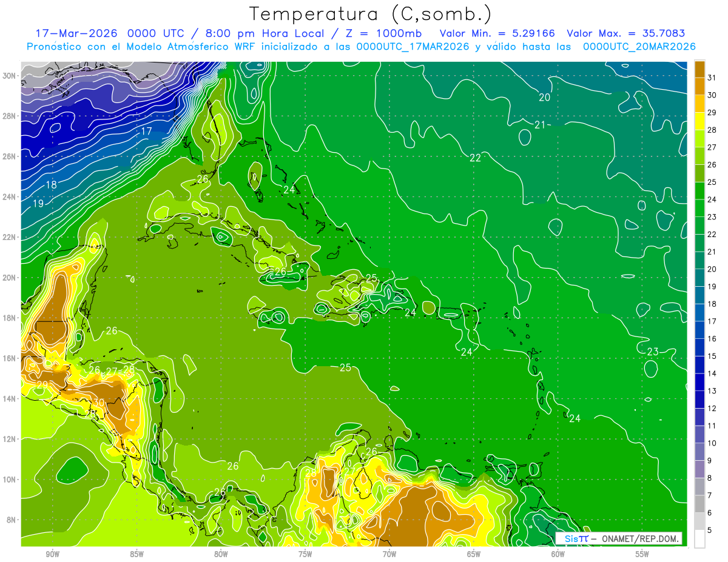Image resolution: width=728 pixels, height=562 pixels.
Task: Click the '23' contour label on map
Action: (x=653, y=352)
